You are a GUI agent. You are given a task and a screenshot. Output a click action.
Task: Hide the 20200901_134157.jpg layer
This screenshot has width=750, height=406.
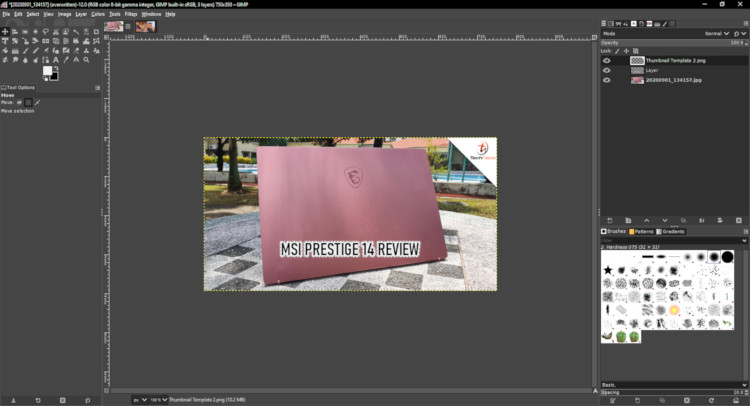pyautogui.click(x=607, y=80)
